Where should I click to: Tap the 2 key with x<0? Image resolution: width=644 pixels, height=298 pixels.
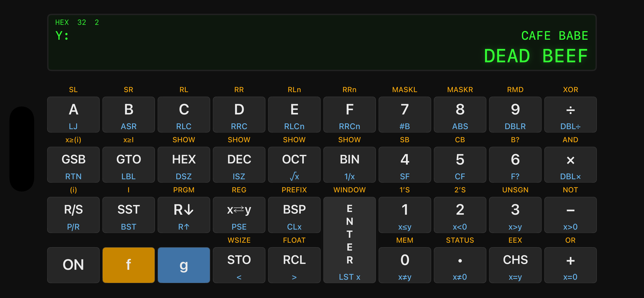[460, 215]
